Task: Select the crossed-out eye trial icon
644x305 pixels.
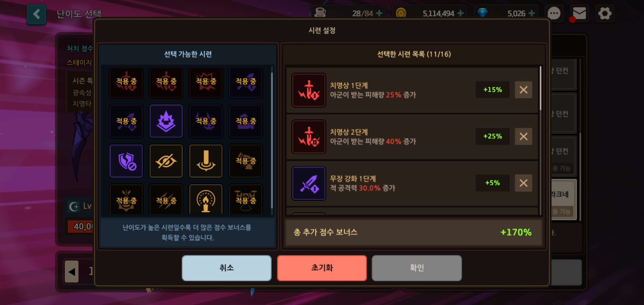Action: click(x=166, y=161)
